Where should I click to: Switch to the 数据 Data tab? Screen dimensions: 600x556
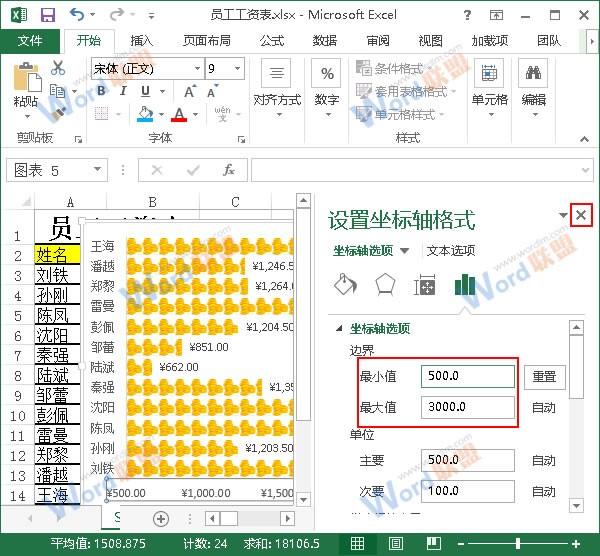325,41
